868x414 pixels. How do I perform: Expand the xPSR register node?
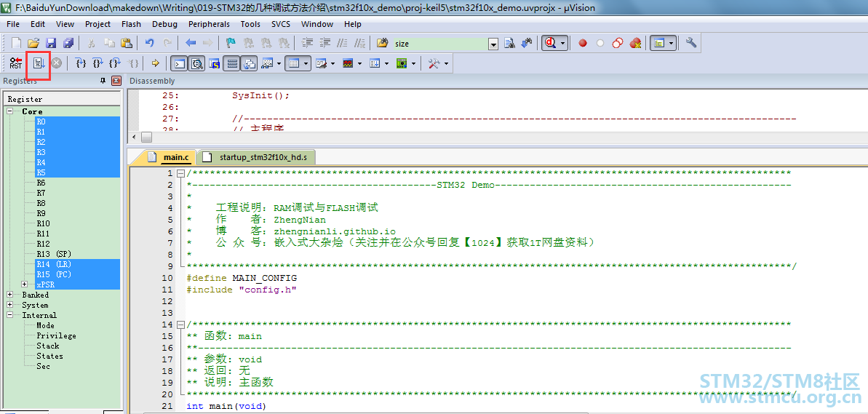pos(24,284)
